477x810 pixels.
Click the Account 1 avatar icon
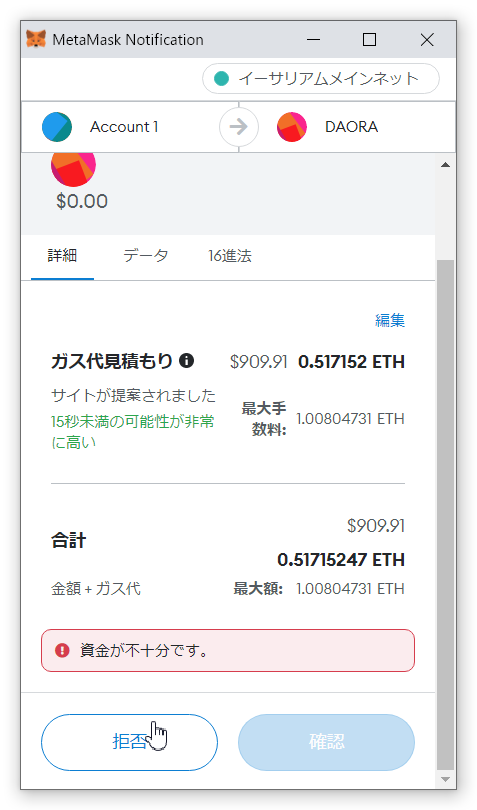(57, 127)
